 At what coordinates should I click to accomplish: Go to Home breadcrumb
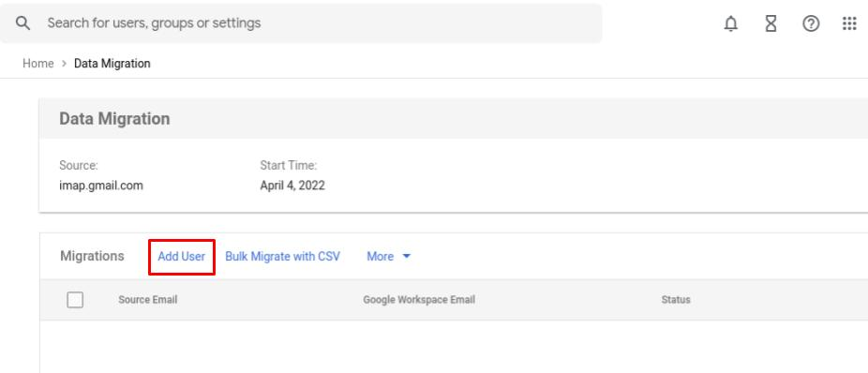pyautogui.click(x=38, y=64)
